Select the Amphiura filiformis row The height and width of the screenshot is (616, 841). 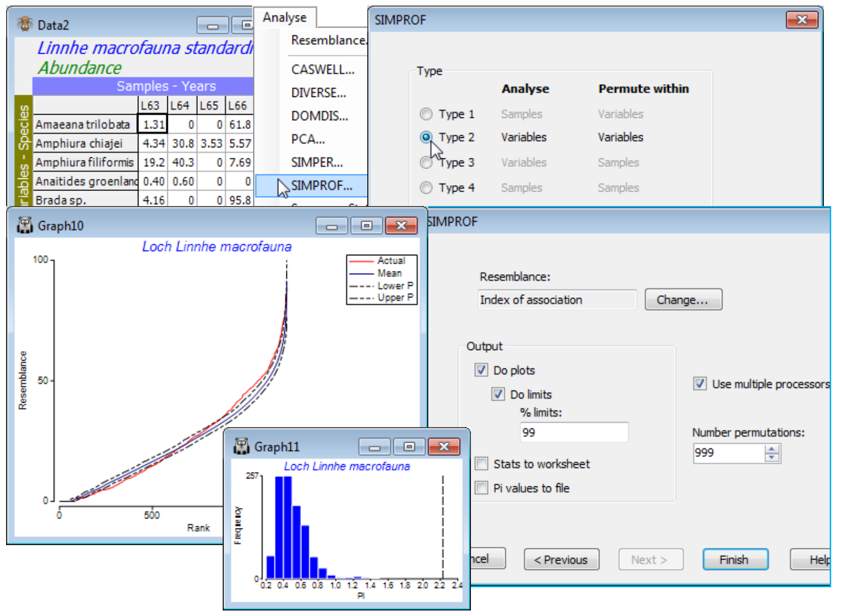tap(85, 162)
